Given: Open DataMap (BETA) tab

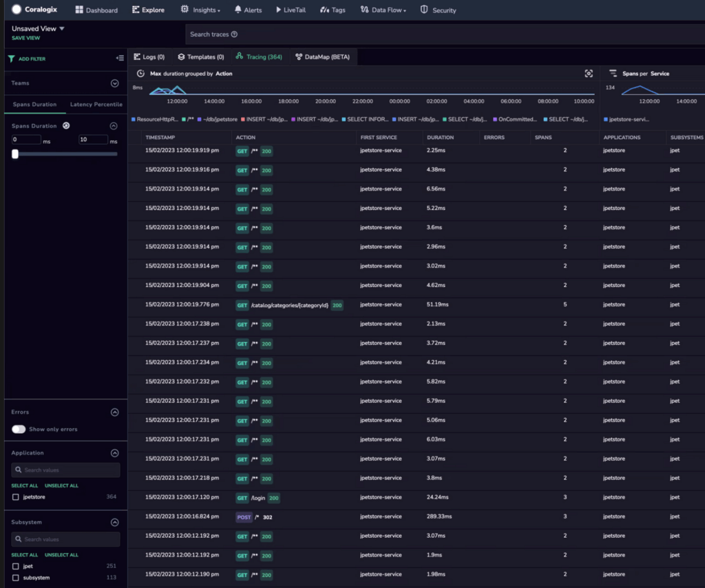Looking at the screenshot, I should [323, 57].
